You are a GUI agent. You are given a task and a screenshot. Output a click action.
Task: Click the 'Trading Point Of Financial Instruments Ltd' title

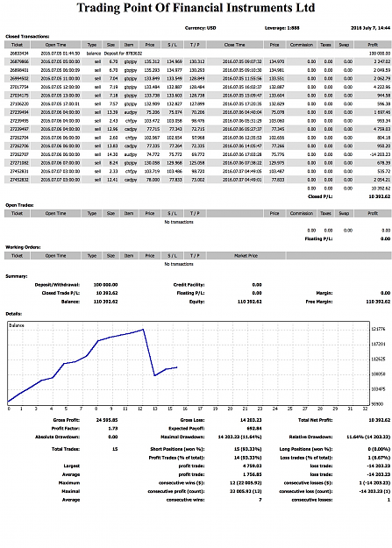(x=196, y=8)
